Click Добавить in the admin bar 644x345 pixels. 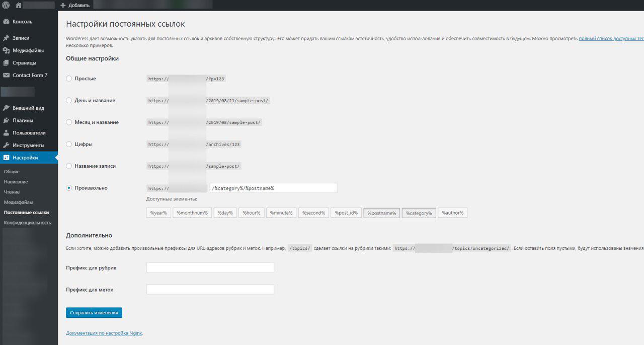click(x=75, y=5)
